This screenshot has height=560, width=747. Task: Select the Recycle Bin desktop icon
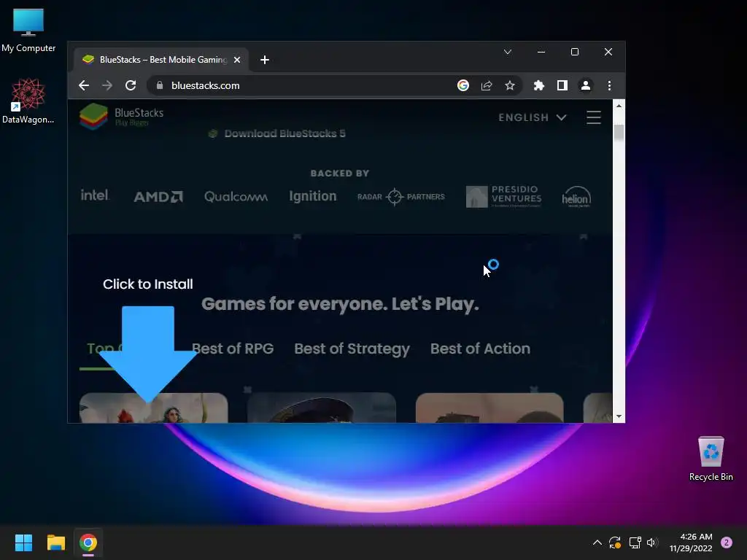pyautogui.click(x=711, y=459)
